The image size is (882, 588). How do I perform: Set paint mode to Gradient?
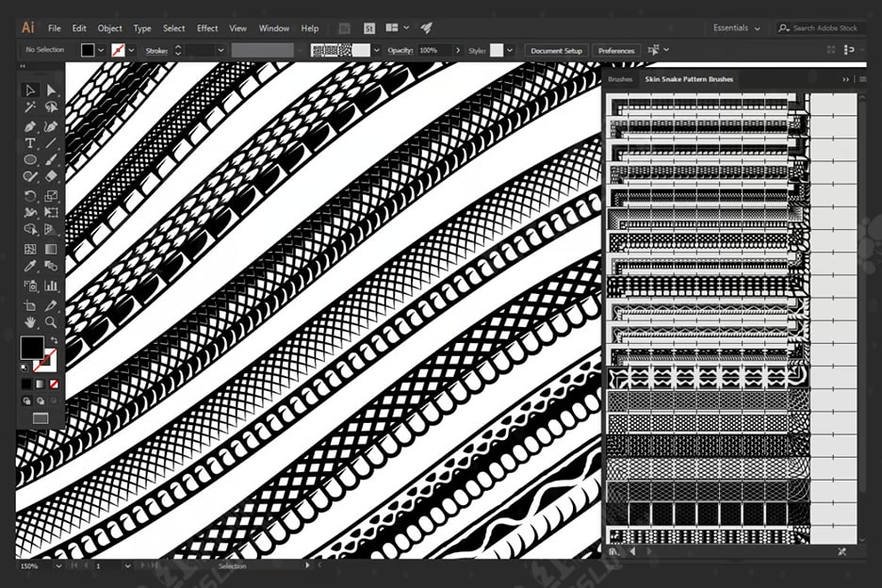click(x=40, y=384)
